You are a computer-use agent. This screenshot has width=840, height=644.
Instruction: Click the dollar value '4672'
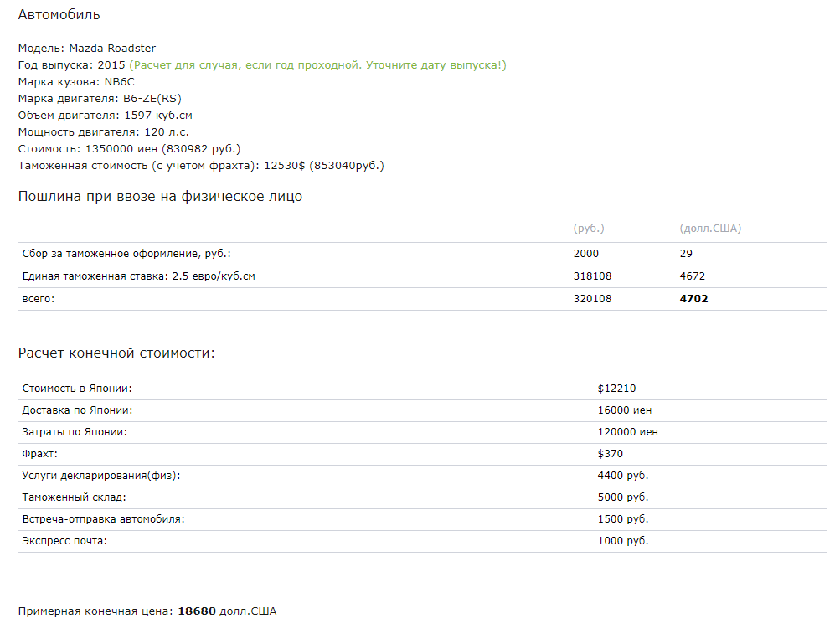[x=692, y=276]
